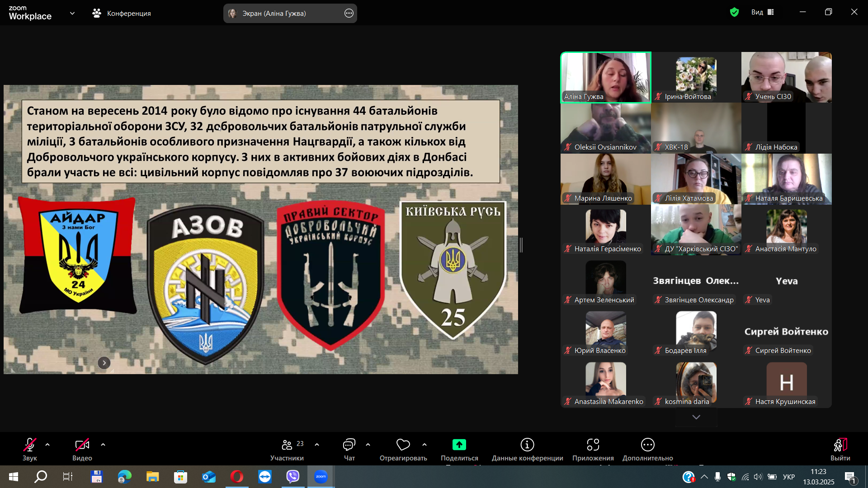Viewport: 868px width, 488px height.
Task: Switch keyboard language УКР indicator
Action: [789, 477]
